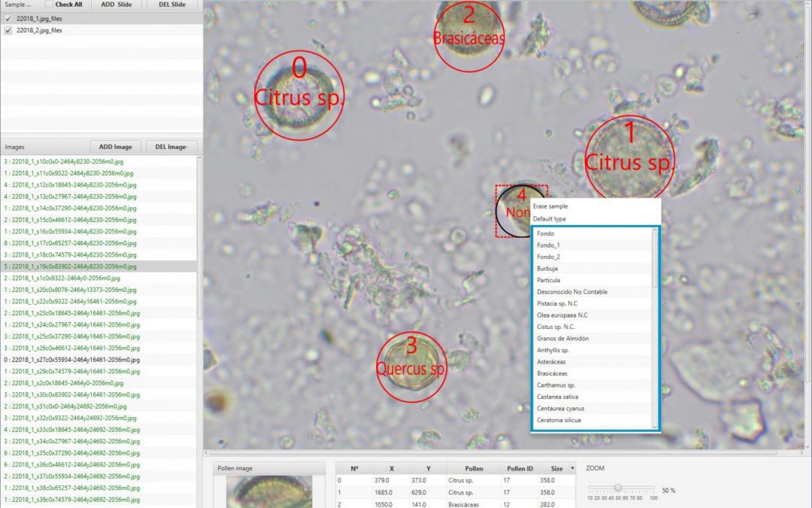Select Brasicáceas in the type list

click(x=592, y=374)
